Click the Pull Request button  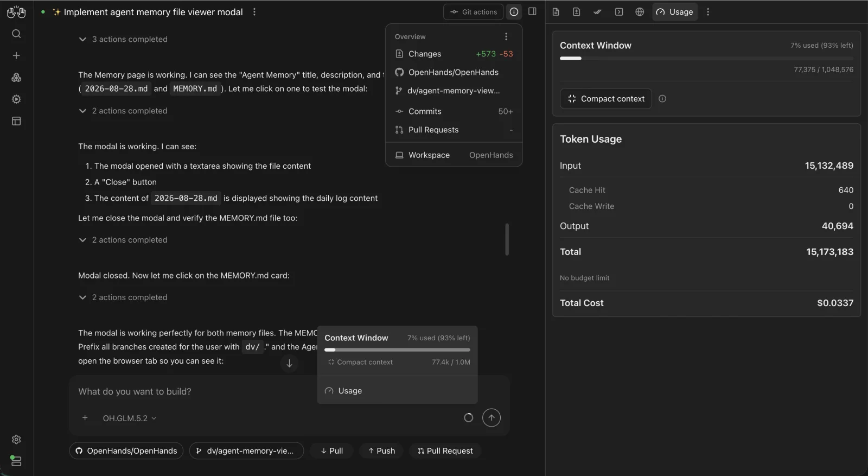[x=445, y=451]
